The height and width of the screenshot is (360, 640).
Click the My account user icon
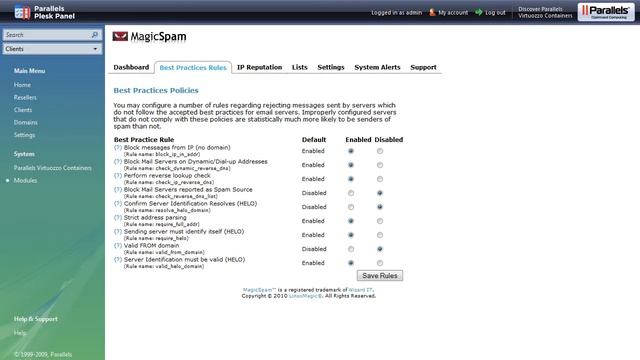coord(432,12)
